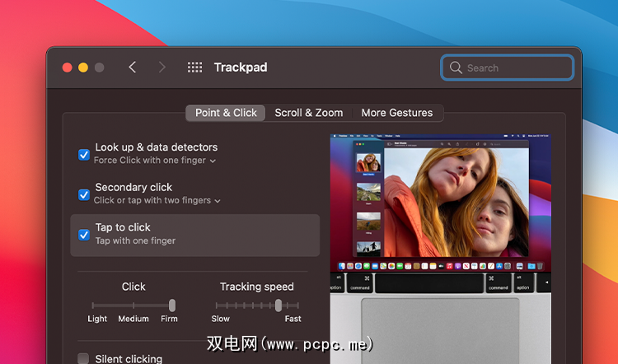Disable the Tap to click checkbox

84,235
